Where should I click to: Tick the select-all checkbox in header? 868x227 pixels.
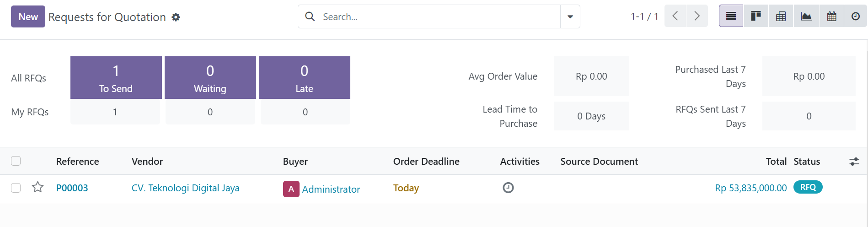(16, 161)
